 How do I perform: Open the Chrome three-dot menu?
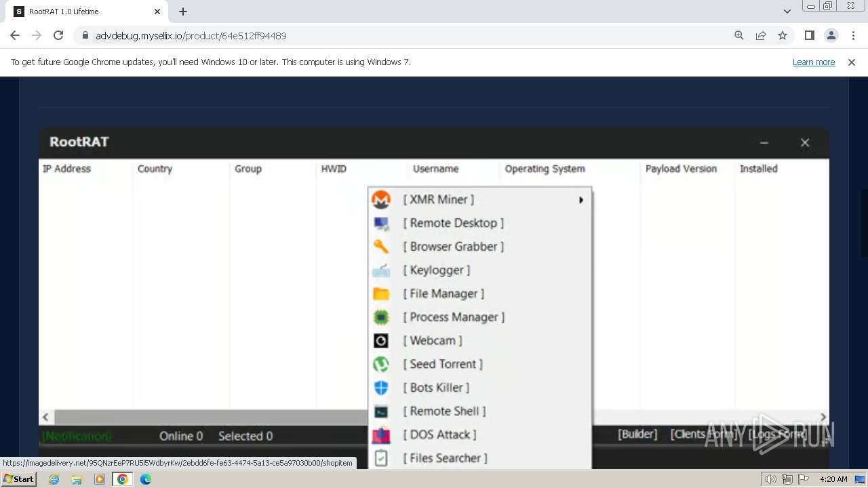[852, 35]
